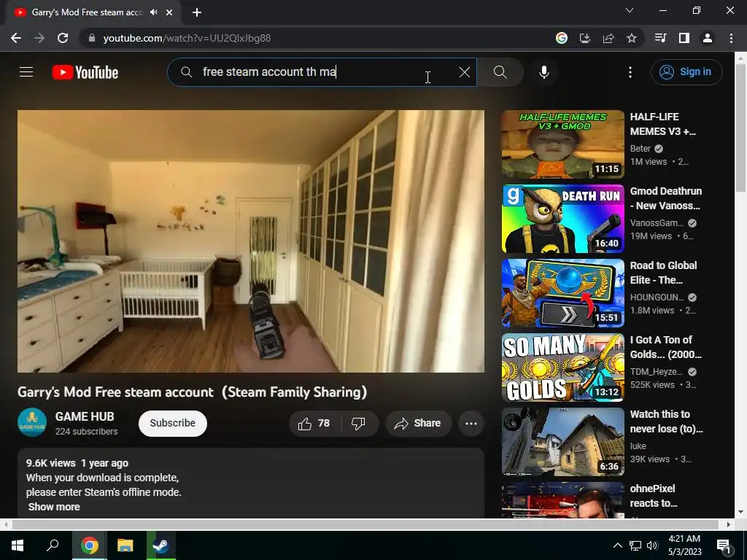
Task: Open Windows taskbar search
Action: 53,545
